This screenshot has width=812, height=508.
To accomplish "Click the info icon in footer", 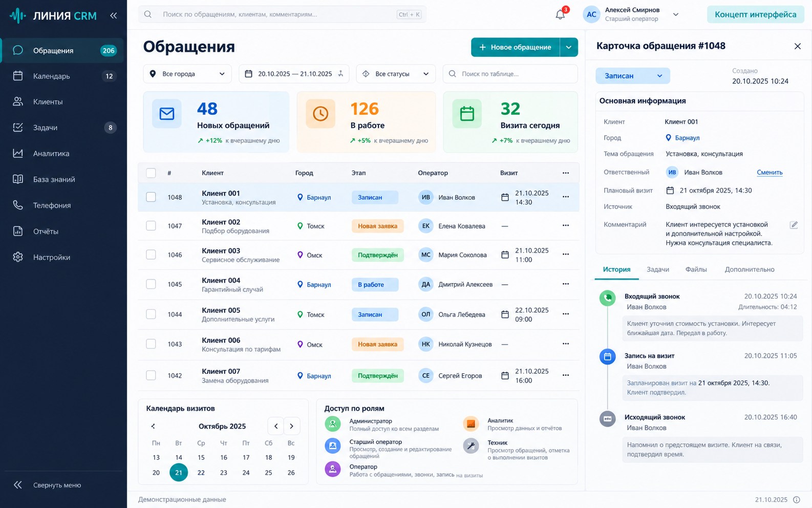I will [797, 500].
